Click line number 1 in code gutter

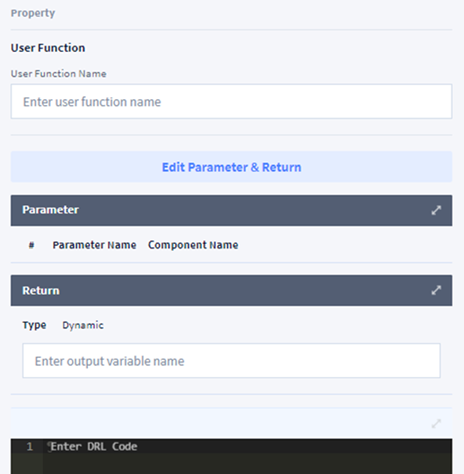tap(29, 446)
